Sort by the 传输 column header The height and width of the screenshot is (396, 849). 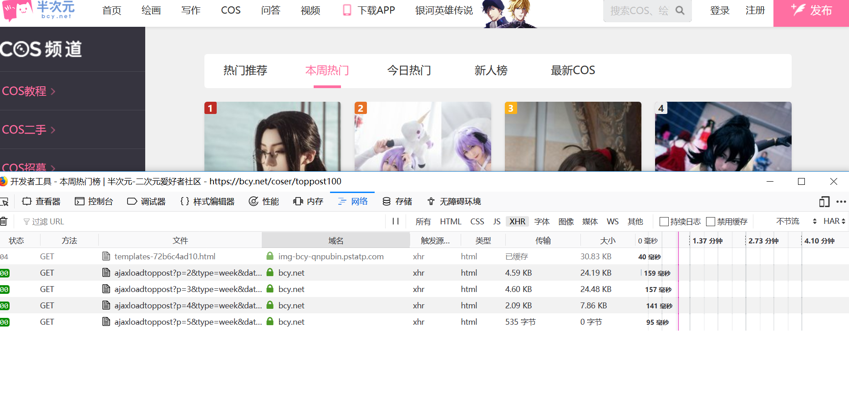click(543, 241)
